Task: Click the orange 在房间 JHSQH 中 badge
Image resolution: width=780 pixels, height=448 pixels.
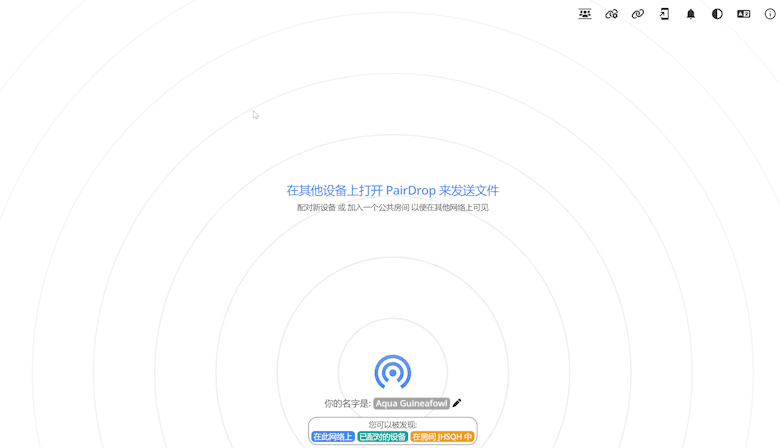Action: coord(442,437)
